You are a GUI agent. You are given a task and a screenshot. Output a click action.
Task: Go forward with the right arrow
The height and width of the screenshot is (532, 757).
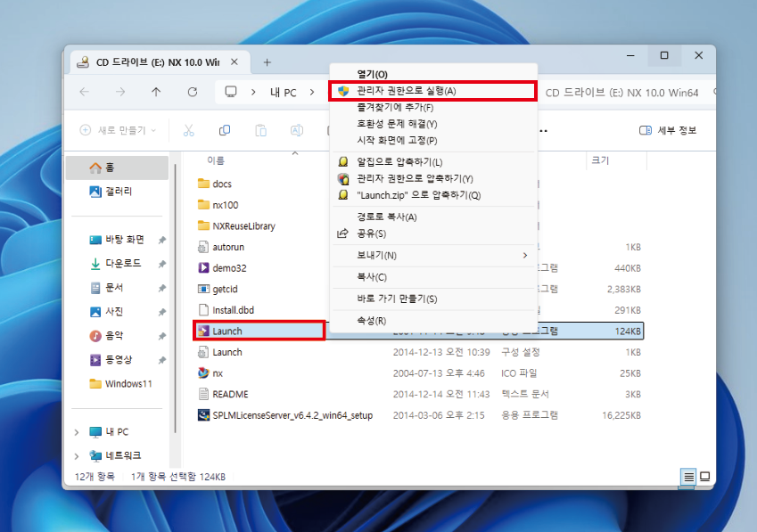pyautogui.click(x=120, y=92)
